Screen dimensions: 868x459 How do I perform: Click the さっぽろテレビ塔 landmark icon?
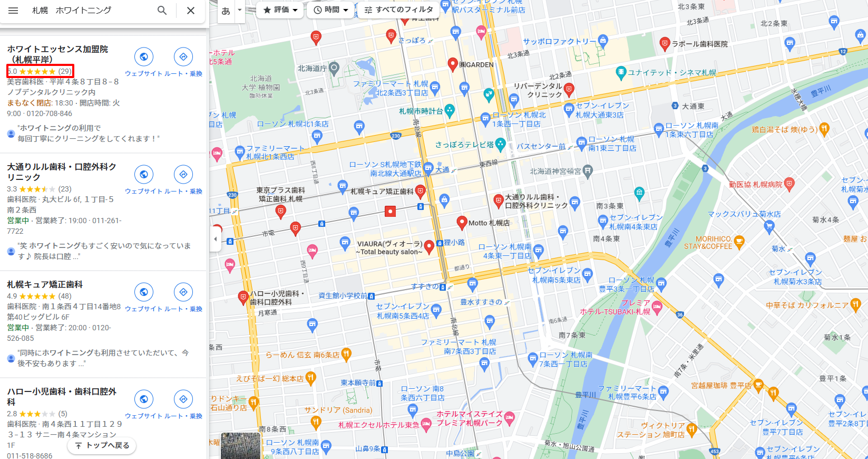501,144
